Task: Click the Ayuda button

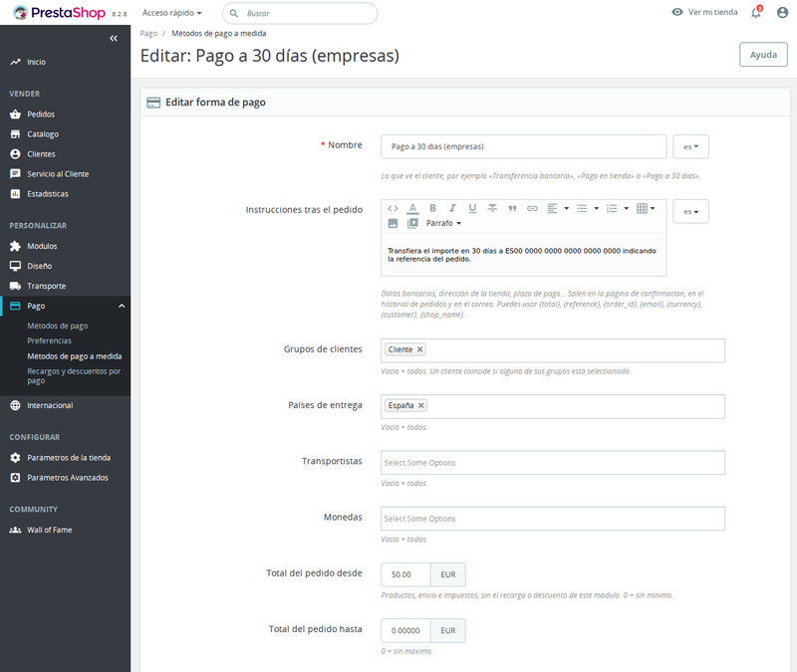Action: pyautogui.click(x=763, y=55)
